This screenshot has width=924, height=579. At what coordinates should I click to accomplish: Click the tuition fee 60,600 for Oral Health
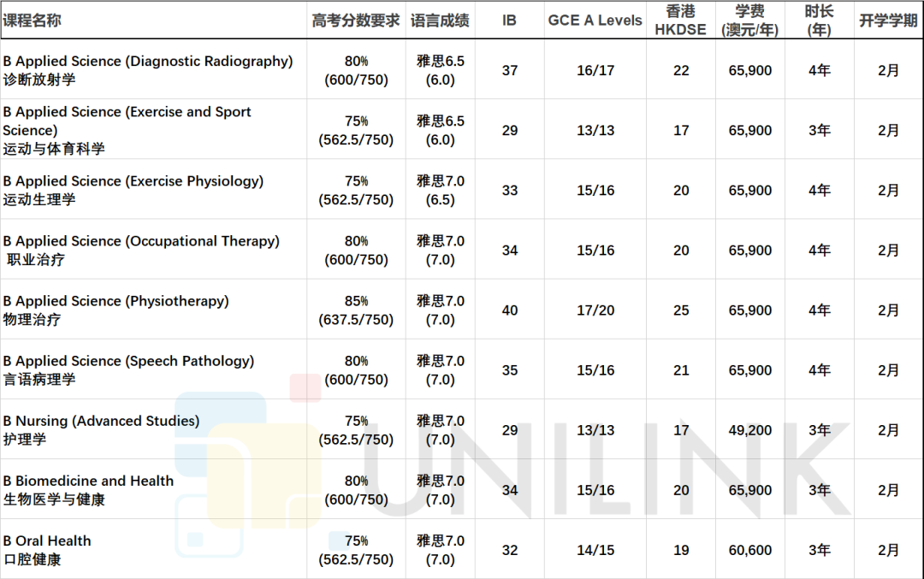click(750, 550)
